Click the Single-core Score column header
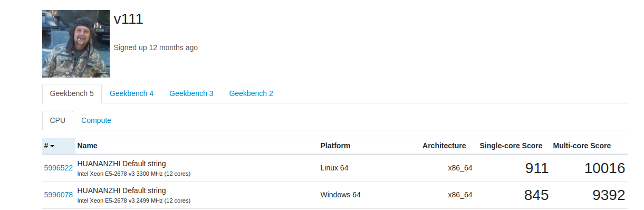 pos(511,146)
